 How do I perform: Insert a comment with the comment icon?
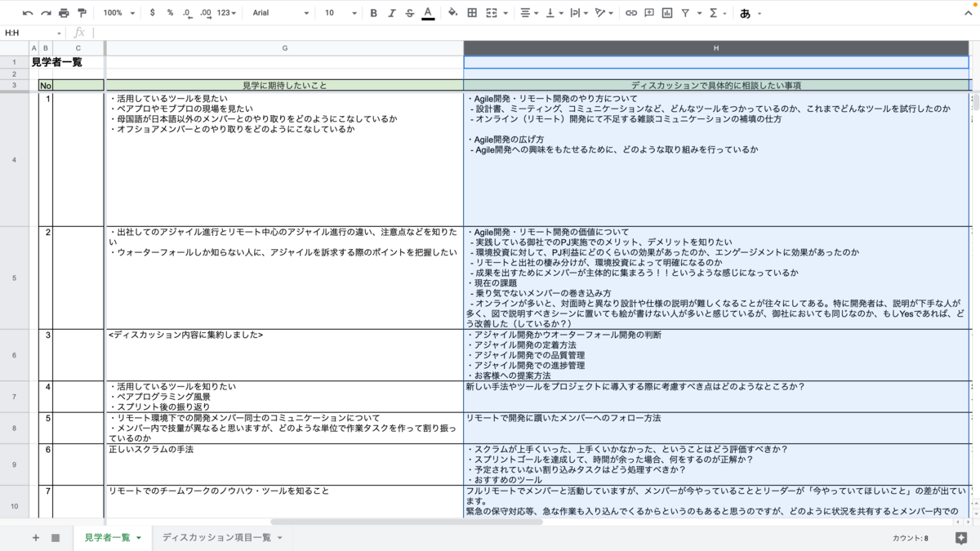pyautogui.click(x=649, y=13)
